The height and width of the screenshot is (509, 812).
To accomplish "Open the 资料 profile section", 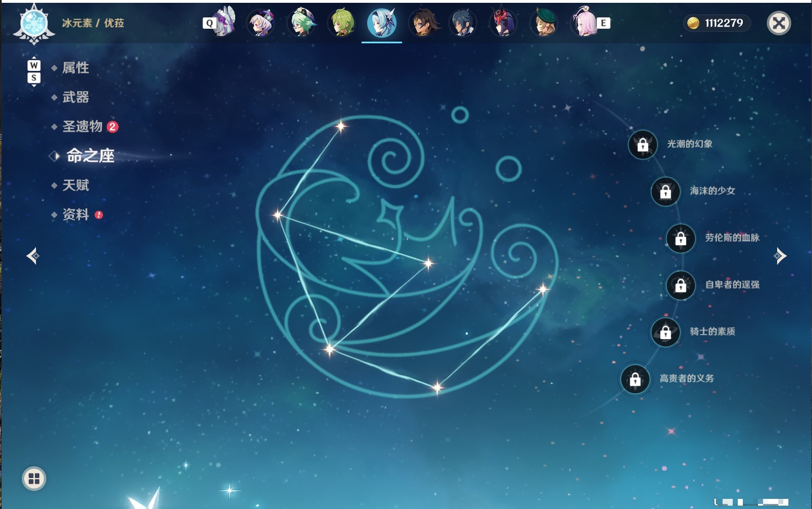I will pos(75,214).
